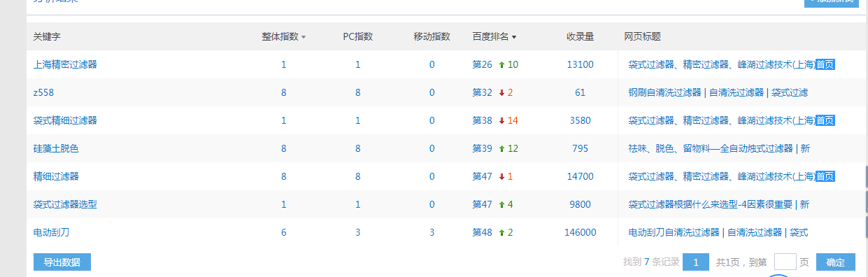
Task: Click green up arrow beside 12
Action: coord(501,148)
